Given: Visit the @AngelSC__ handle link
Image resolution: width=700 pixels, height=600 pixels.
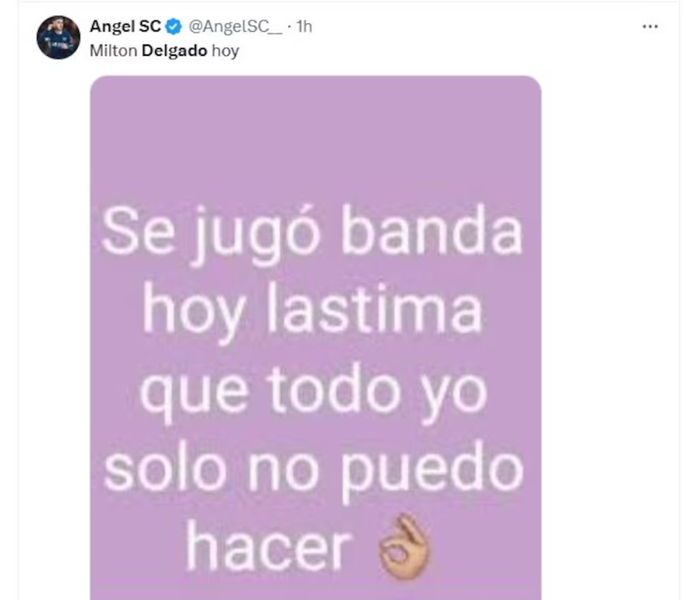Looking at the screenshot, I should (x=236, y=27).
